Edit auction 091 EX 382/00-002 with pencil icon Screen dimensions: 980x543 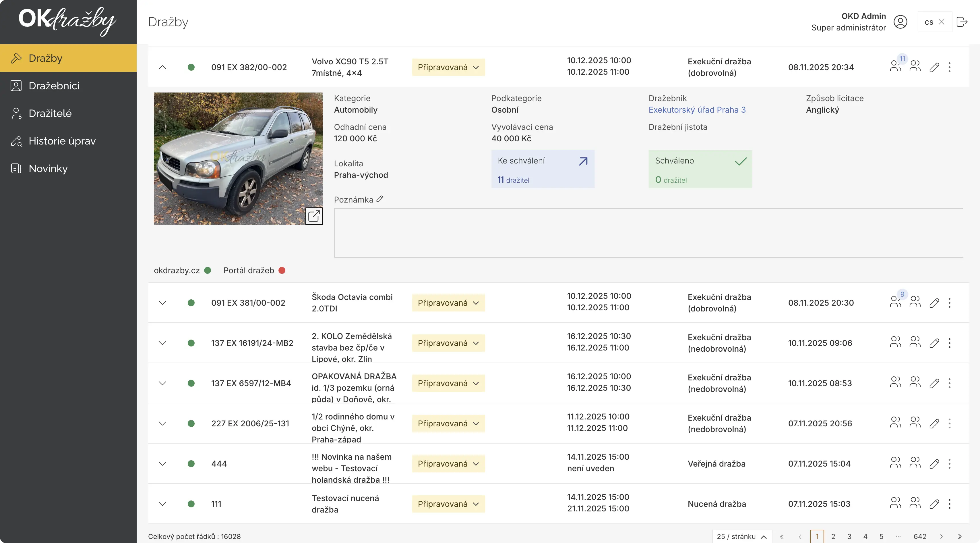click(934, 68)
